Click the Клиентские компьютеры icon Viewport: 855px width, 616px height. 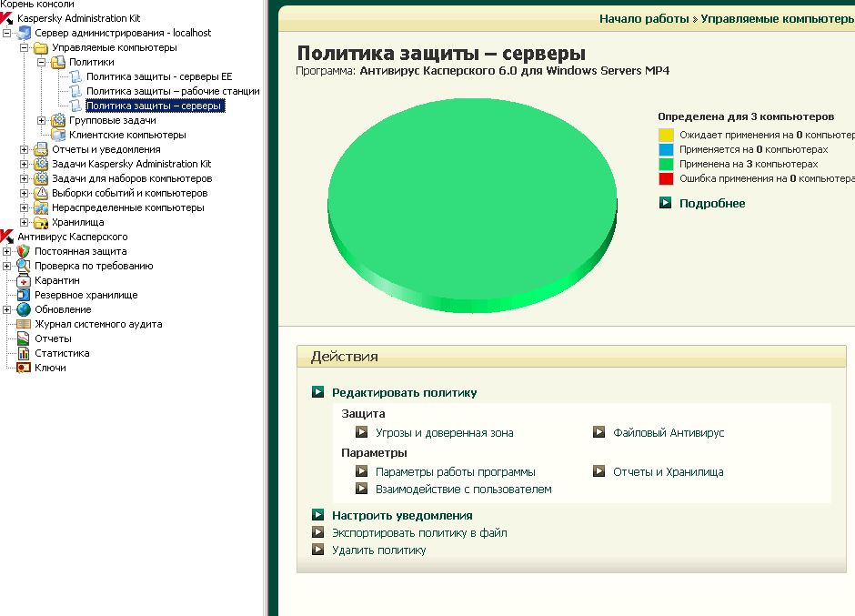[58, 135]
